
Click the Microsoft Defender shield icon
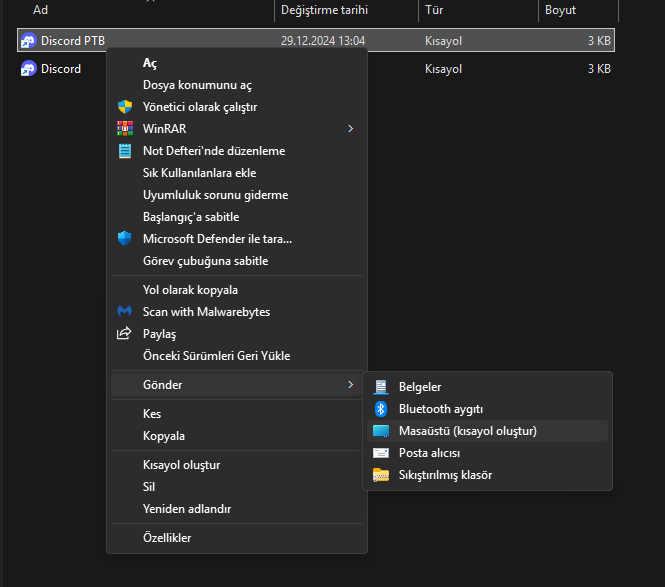tap(125, 239)
